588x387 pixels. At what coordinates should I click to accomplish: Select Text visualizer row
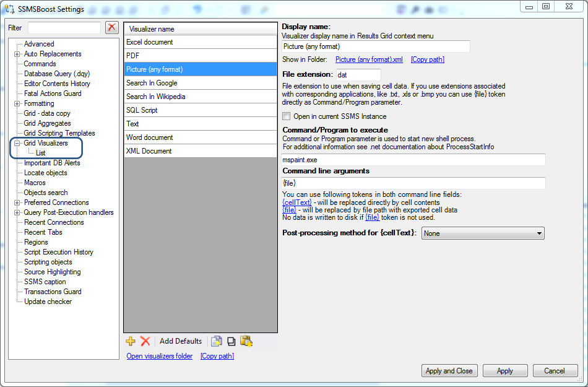point(201,124)
